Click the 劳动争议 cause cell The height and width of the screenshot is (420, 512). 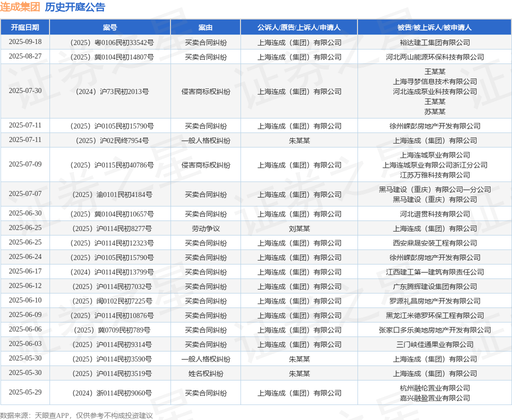[x=205, y=228]
